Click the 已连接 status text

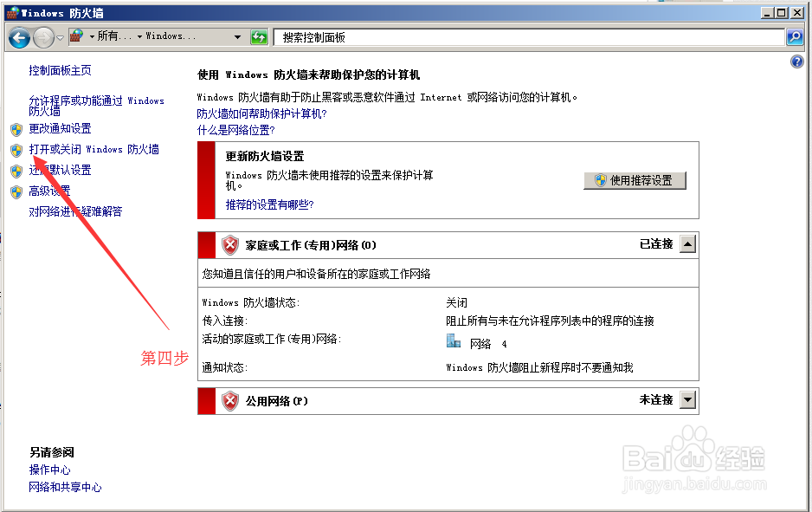pyautogui.click(x=656, y=244)
